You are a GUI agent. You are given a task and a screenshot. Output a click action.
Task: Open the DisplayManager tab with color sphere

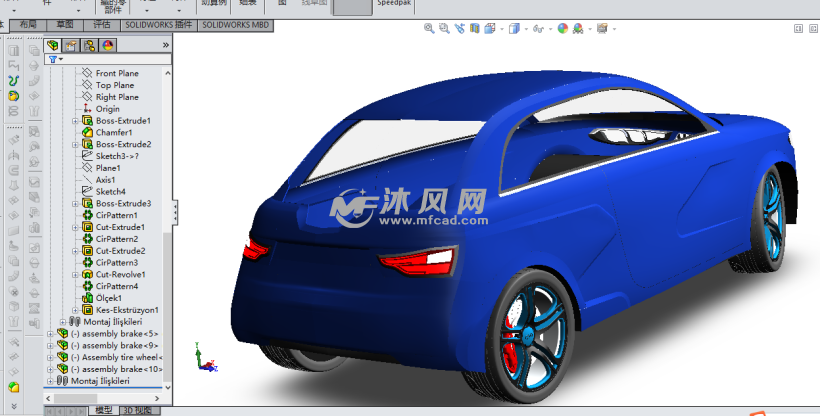tap(108, 45)
